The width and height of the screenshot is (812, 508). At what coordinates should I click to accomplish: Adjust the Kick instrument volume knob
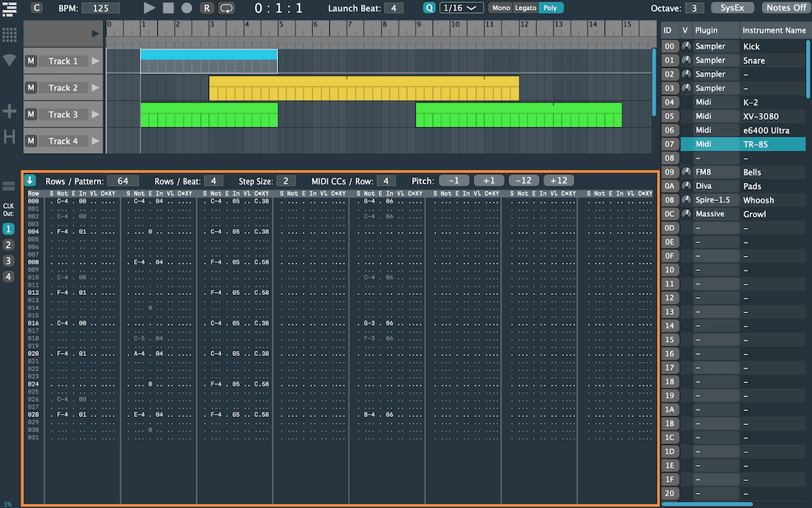[x=686, y=47]
